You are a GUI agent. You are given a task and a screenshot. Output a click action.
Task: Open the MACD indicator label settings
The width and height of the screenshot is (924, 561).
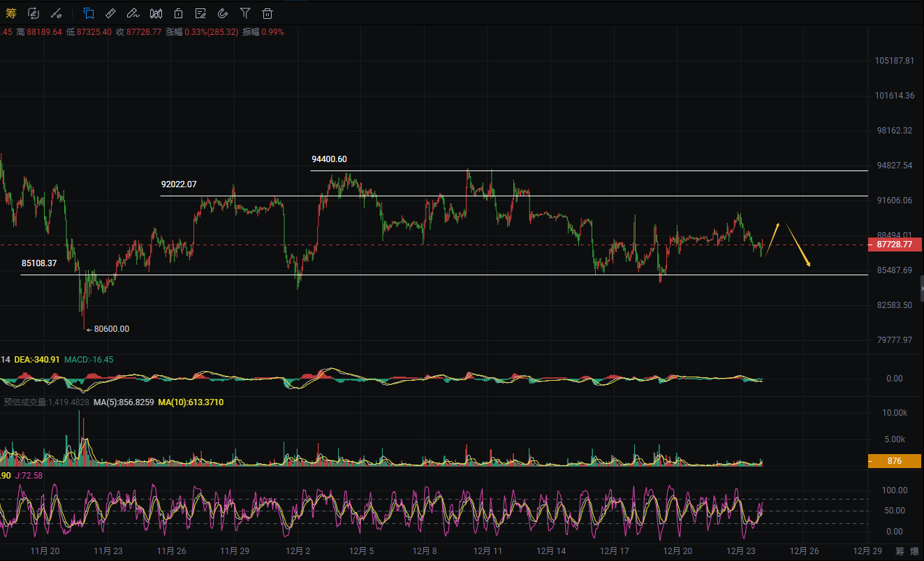[89, 359]
